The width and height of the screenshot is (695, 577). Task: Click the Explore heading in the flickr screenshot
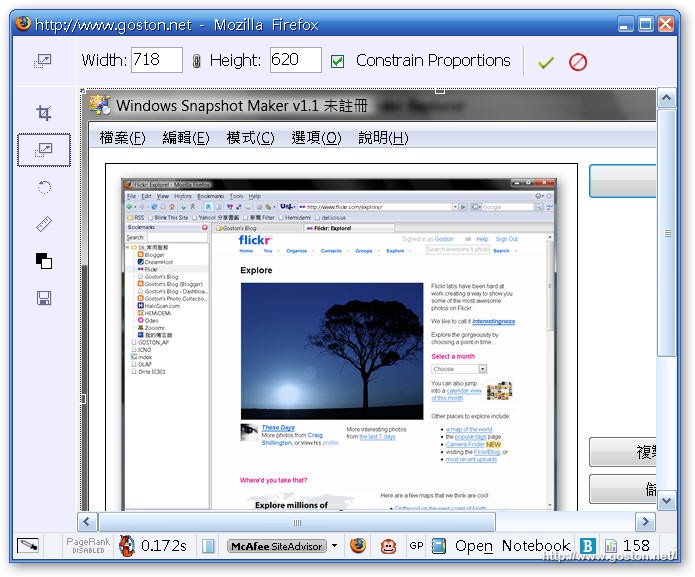[x=256, y=270]
